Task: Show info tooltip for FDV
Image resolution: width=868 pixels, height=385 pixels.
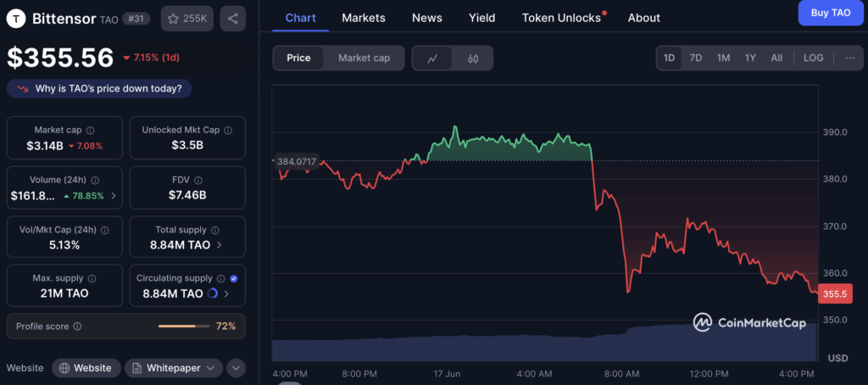Action: pos(198,180)
